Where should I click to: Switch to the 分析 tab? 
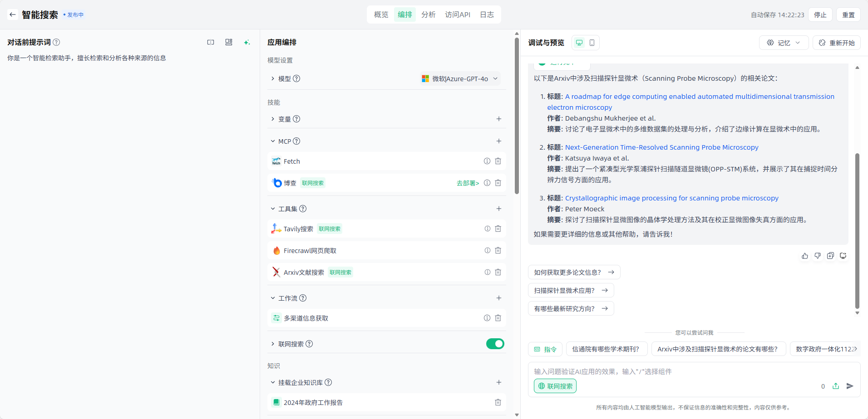[428, 15]
